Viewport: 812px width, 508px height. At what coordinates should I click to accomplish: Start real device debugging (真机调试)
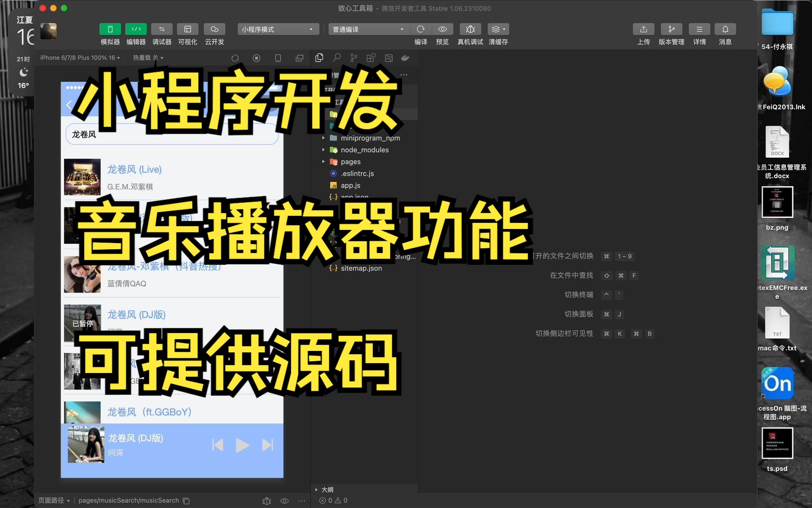pos(470,29)
